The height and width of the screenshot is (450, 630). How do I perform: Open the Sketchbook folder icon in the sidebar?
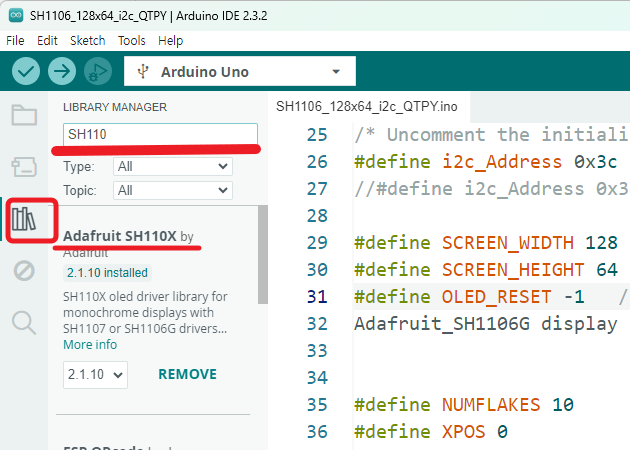(24, 115)
